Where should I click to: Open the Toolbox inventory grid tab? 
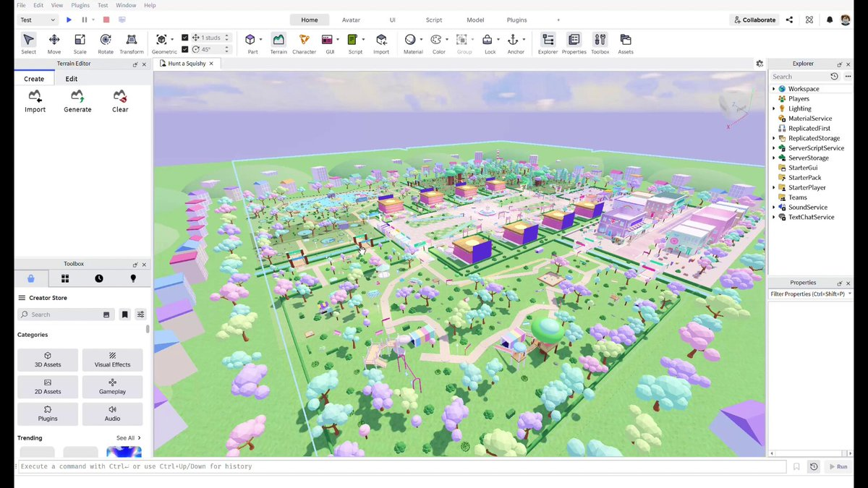pyautogui.click(x=65, y=278)
